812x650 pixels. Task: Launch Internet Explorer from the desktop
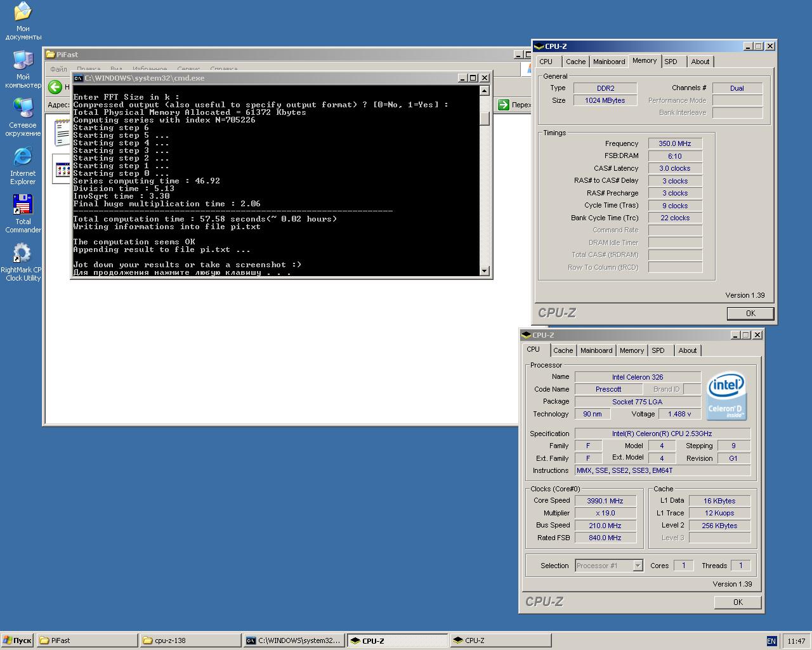(23, 165)
